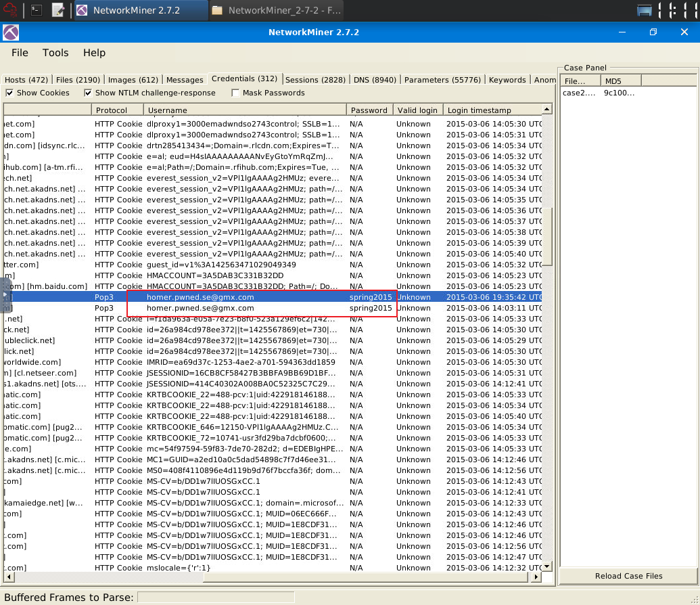The image size is (700, 605).
Task: Open the Messages tab
Action: [x=185, y=80]
